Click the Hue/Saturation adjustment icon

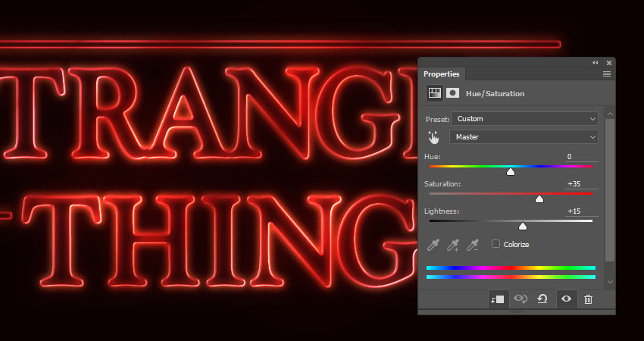click(x=435, y=93)
